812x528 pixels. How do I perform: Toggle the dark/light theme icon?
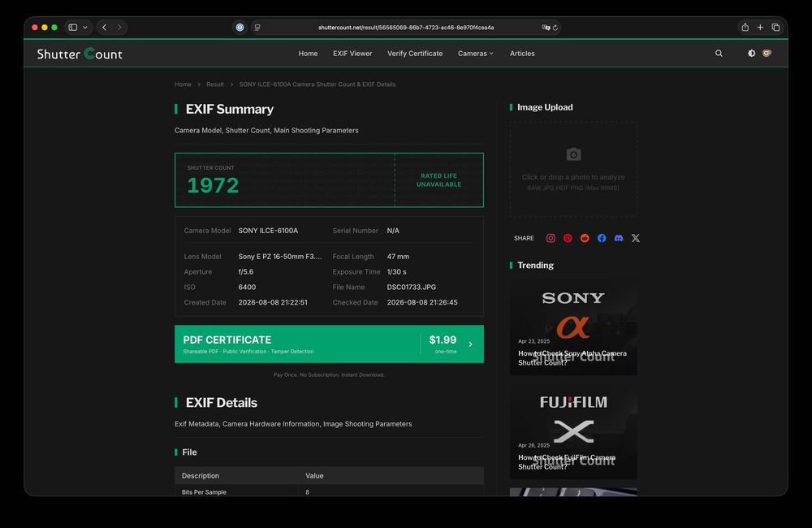[x=751, y=54]
